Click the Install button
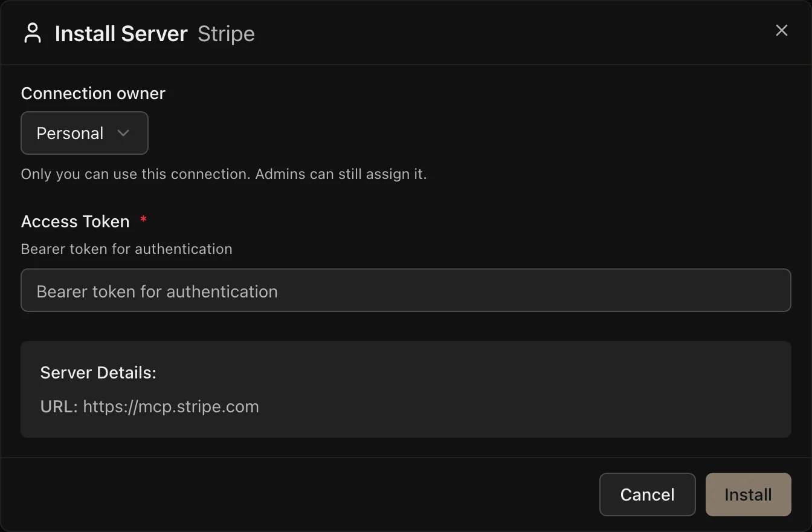 coord(748,495)
